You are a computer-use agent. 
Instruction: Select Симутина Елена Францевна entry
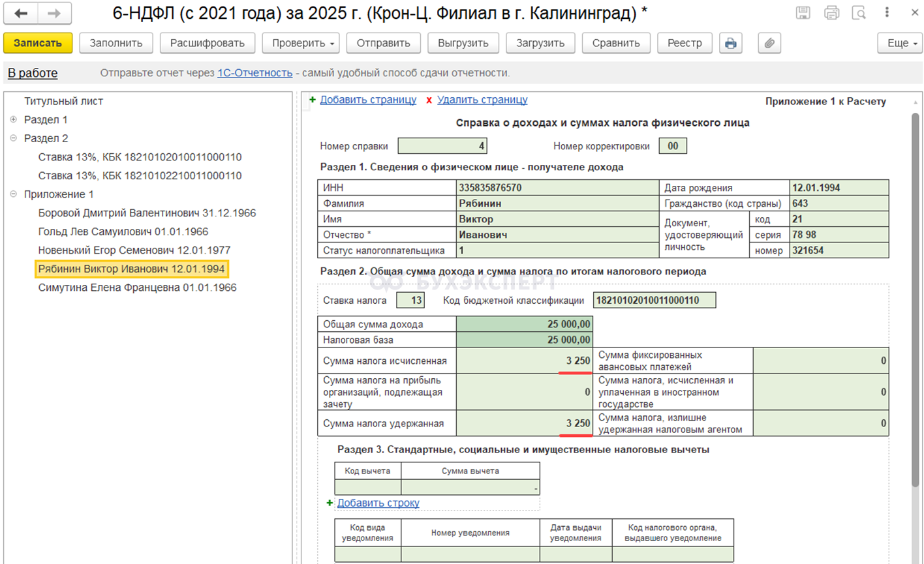pyautogui.click(x=137, y=288)
